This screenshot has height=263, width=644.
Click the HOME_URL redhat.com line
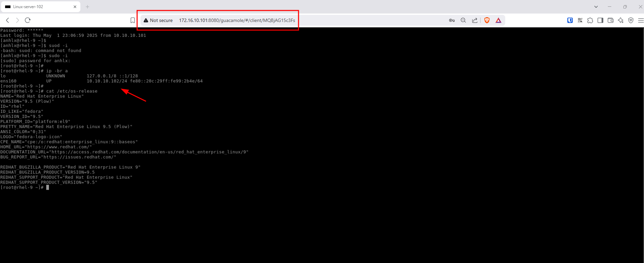[x=46, y=147]
